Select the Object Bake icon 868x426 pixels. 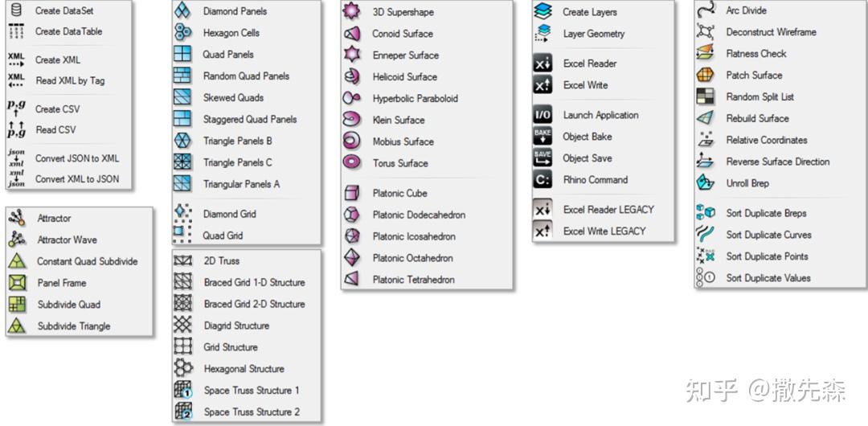(x=542, y=137)
